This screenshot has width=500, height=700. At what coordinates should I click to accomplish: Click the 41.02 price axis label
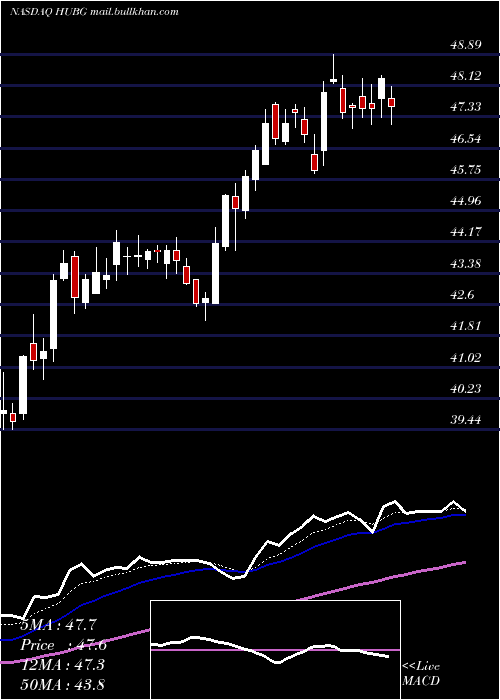(466, 358)
